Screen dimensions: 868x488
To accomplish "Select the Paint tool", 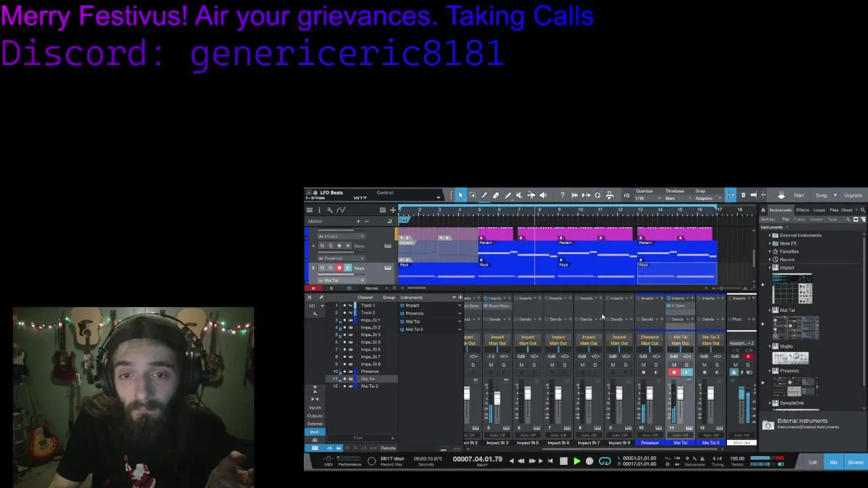I will (x=507, y=195).
